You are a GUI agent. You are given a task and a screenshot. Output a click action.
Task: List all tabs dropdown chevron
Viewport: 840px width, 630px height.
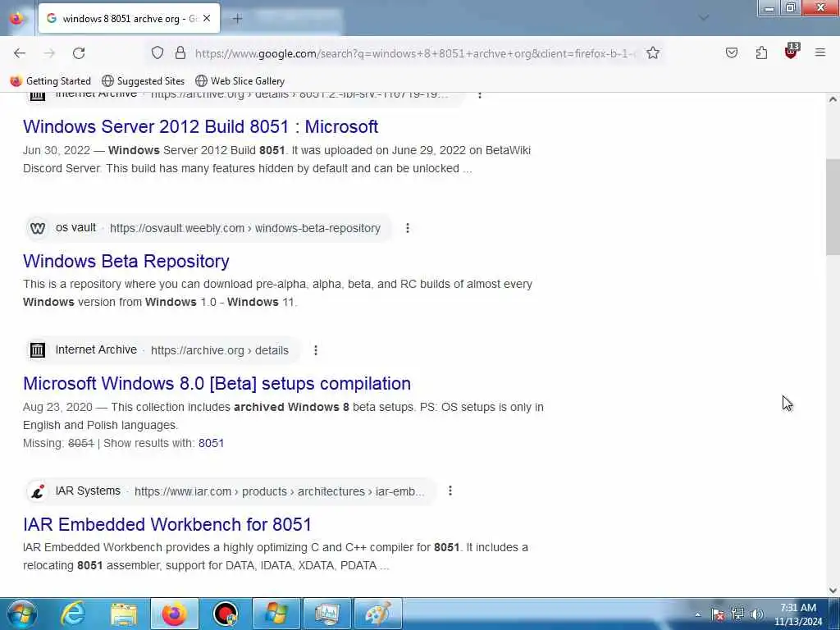click(x=704, y=18)
